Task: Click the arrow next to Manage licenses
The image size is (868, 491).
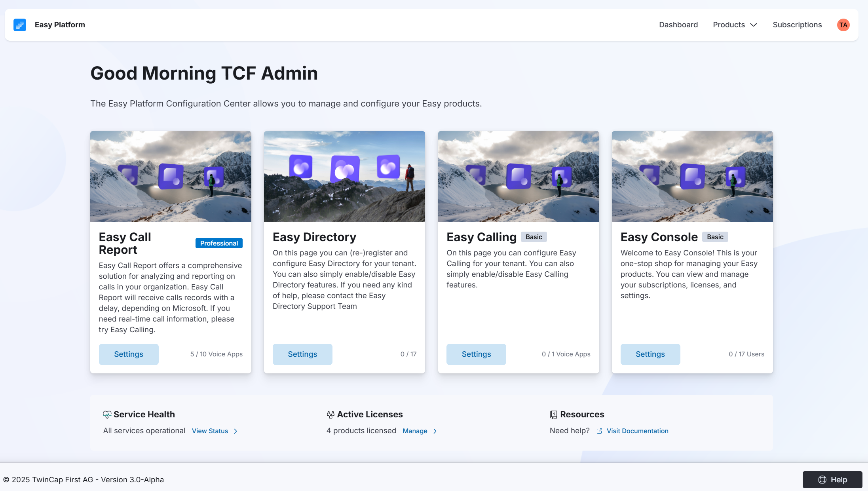Action: tap(435, 431)
